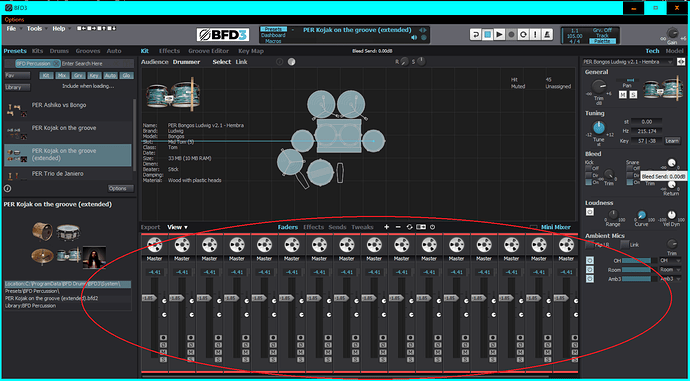The width and height of the screenshot is (690, 381).
Task: Toggle the Grv include-when-loading button
Action: [78, 76]
